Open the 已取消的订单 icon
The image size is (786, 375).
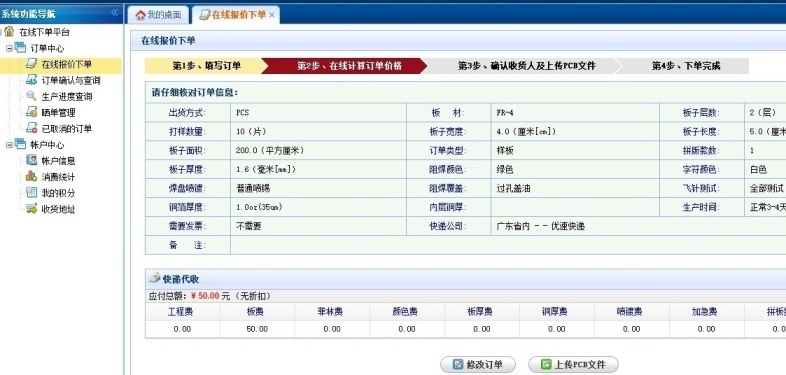pyautogui.click(x=32, y=128)
